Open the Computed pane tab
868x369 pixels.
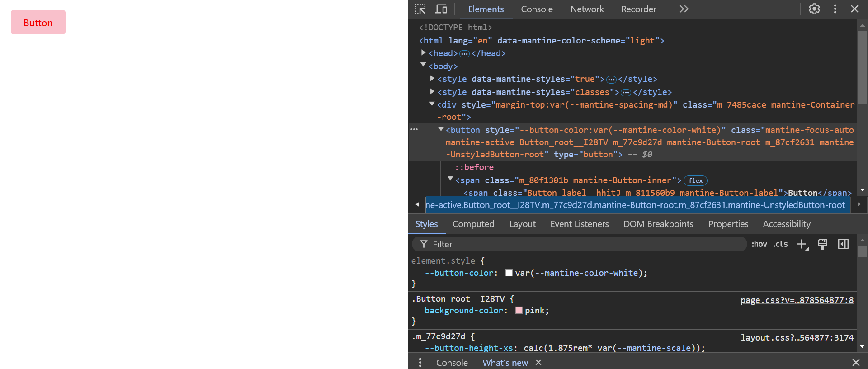pyautogui.click(x=473, y=224)
